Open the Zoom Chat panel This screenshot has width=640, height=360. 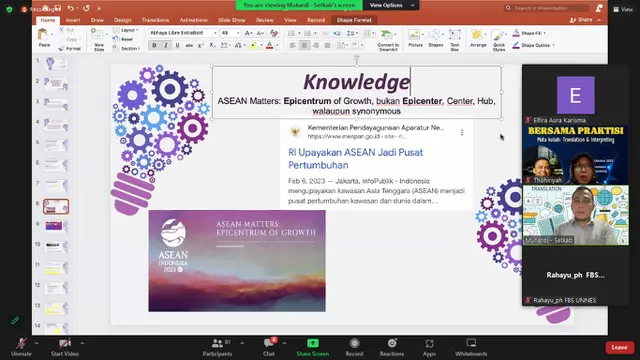[x=269, y=347]
